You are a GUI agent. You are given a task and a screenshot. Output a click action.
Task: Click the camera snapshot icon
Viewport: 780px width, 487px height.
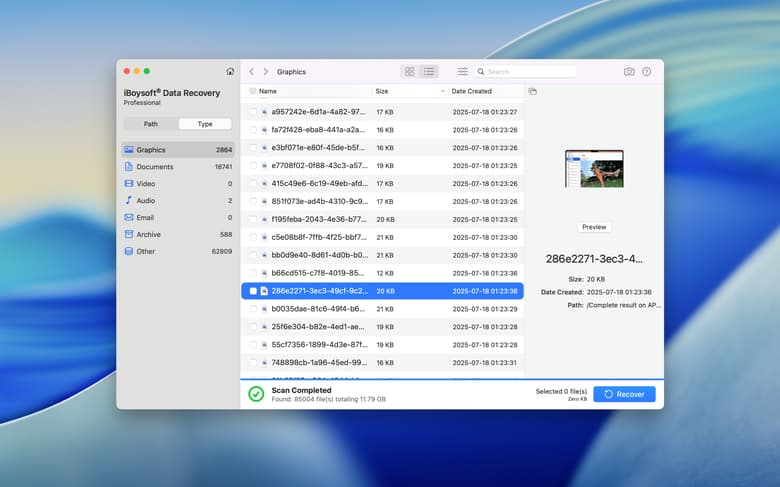pyautogui.click(x=629, y=72)
